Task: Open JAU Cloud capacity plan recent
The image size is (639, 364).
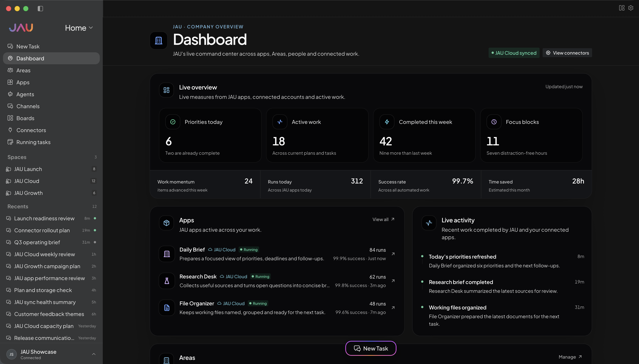Action: [51, 326]
